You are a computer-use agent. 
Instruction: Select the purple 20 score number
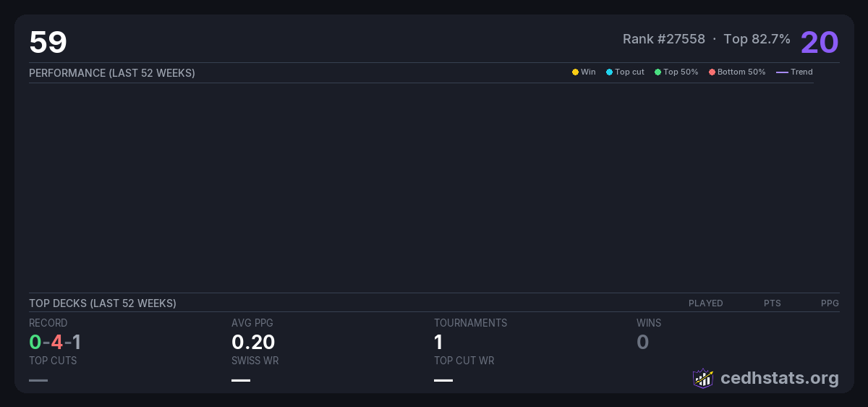click(819, 42)
